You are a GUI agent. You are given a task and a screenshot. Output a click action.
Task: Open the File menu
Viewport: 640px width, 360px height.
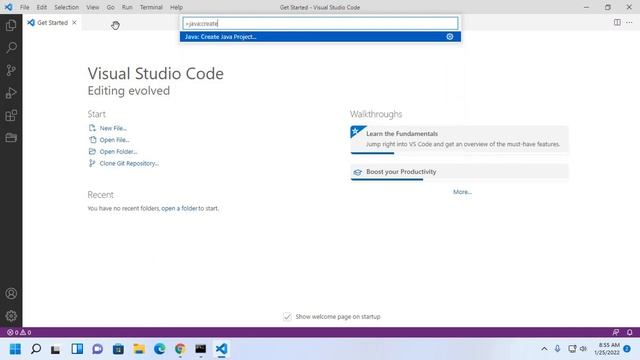click(24, 7)
